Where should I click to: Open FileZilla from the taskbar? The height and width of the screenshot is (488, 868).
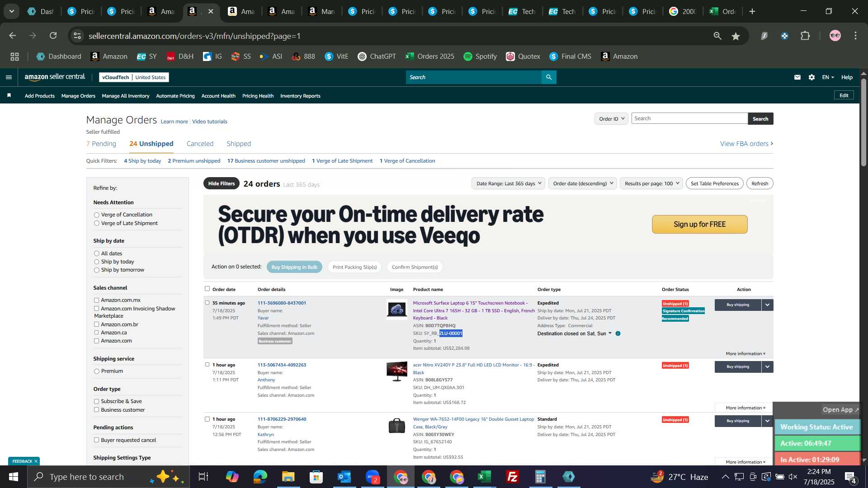point(512,477)
